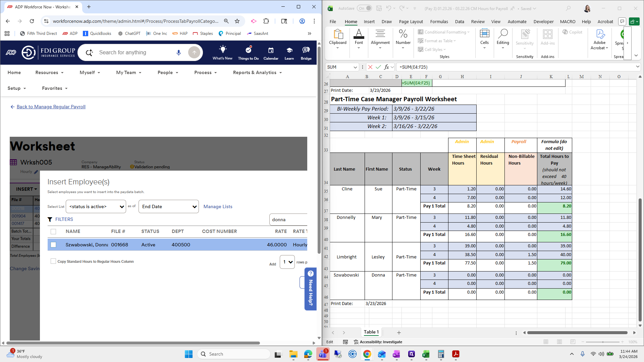The height and width of the screenshot is (362, 644).
Task: Open the Formulas ribbon tab
Action: point(439,21)
